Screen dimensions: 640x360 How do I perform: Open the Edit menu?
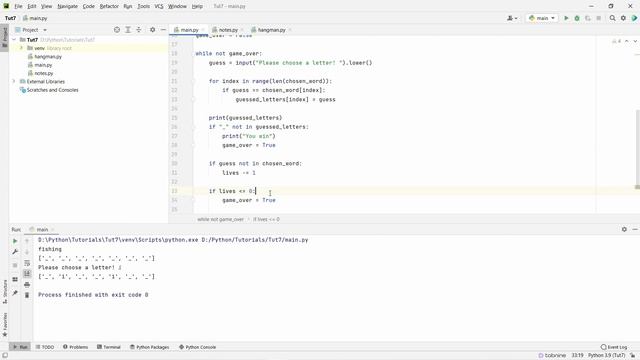coord(32,6)
